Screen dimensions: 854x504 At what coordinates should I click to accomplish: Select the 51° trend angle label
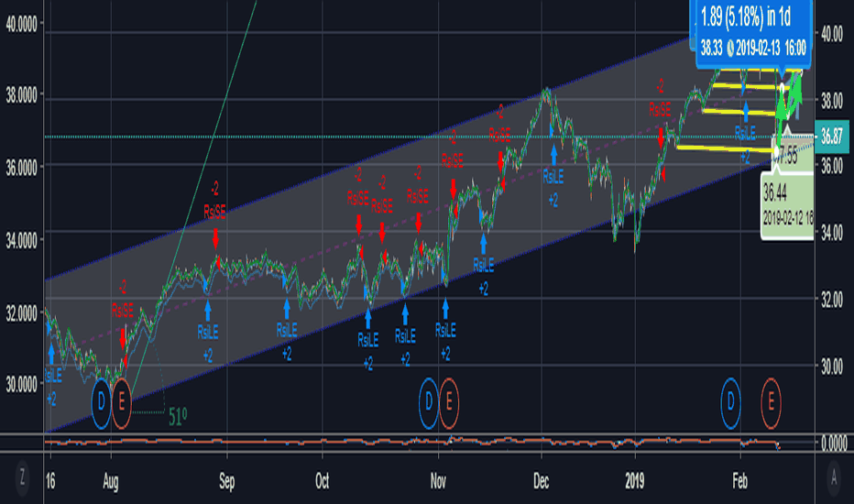[178, 417]
